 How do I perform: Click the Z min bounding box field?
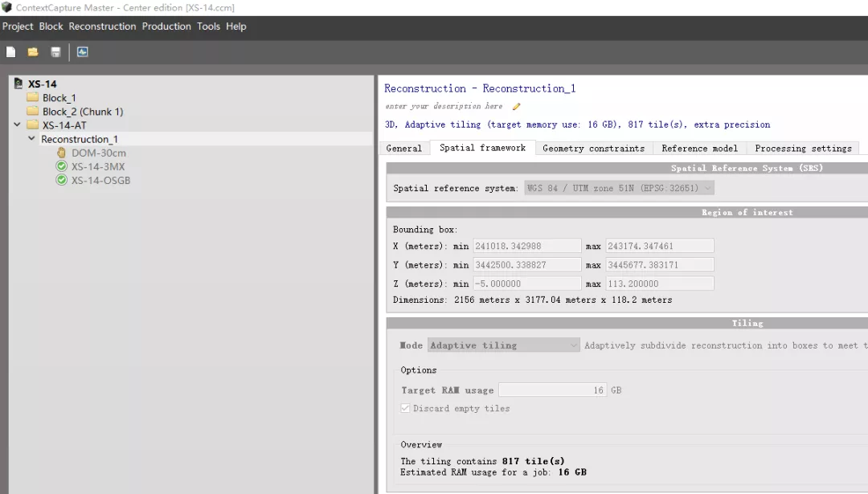(x=527, y=284)
